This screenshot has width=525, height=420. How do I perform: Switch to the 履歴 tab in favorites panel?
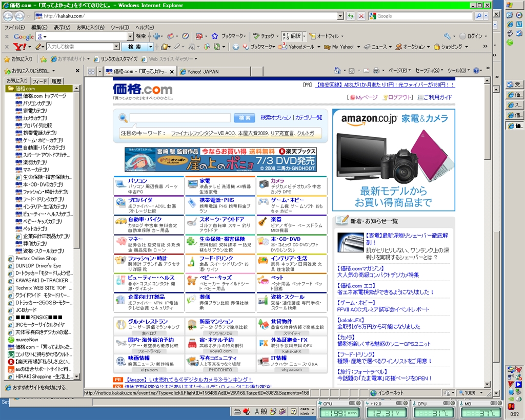(56, 81)
